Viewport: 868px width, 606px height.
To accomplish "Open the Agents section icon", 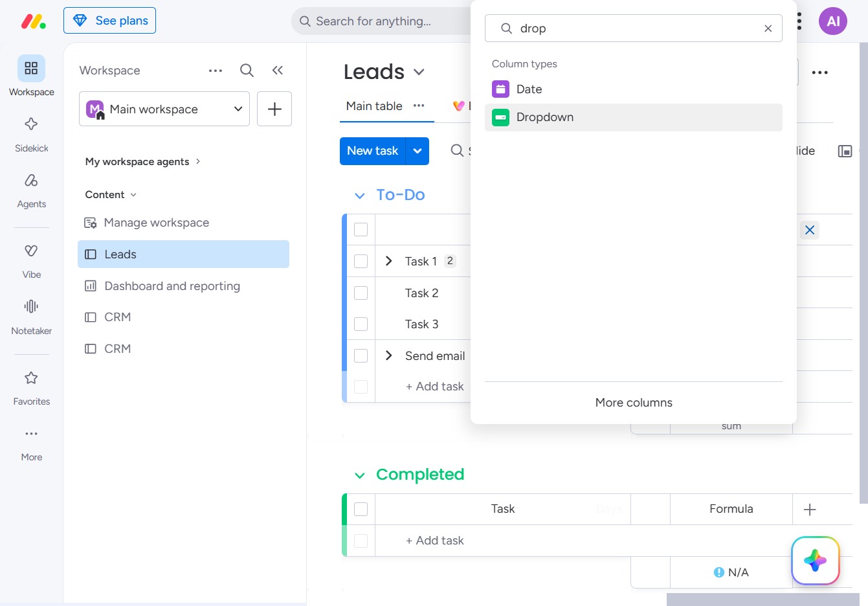I will pos(31,181).
